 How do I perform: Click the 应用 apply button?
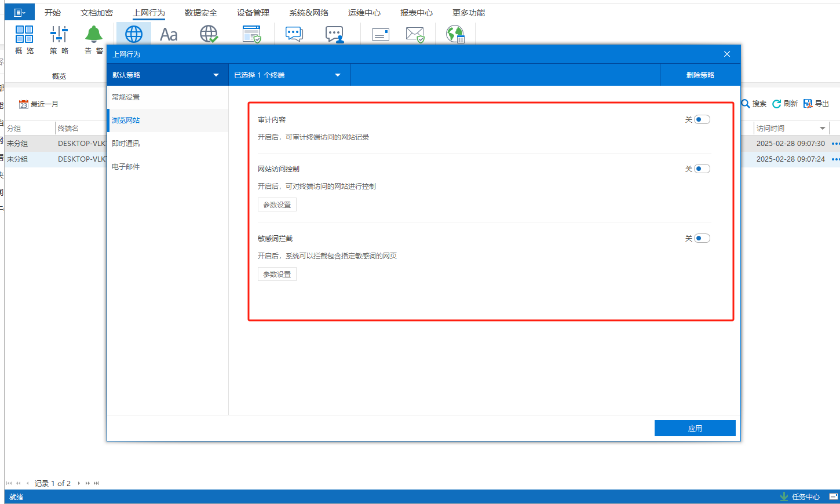pos(695,428)
